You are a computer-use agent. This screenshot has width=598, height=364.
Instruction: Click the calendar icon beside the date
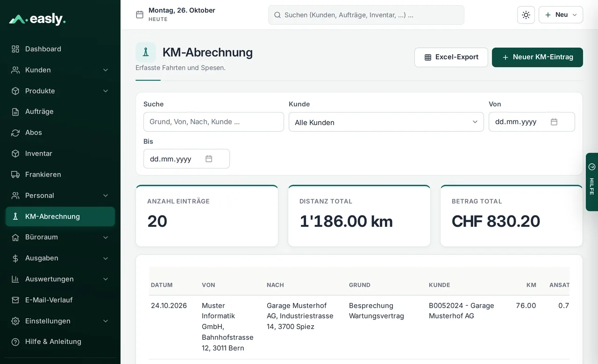click(x=140, y=14)
